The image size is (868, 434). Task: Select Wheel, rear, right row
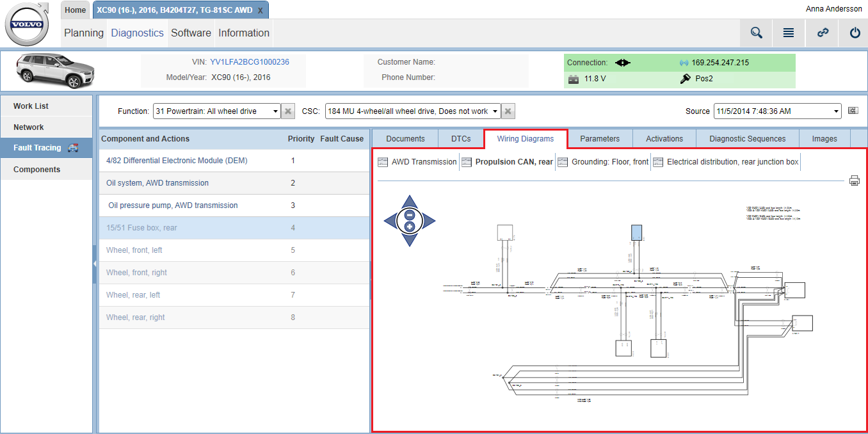[x=234, y=317]
